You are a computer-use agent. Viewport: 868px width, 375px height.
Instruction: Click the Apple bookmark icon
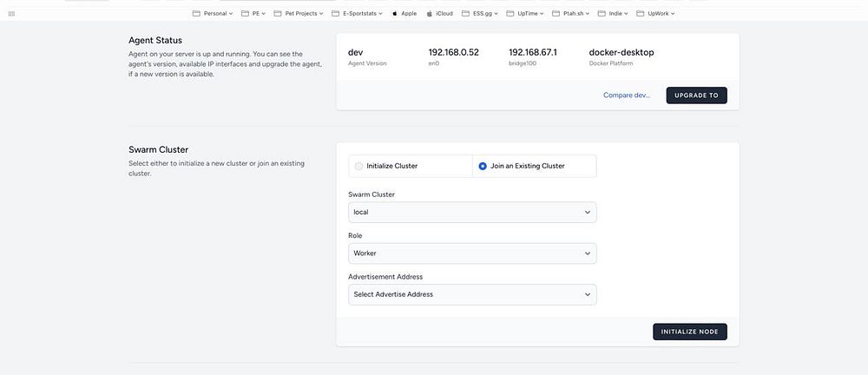coord(394,14)
